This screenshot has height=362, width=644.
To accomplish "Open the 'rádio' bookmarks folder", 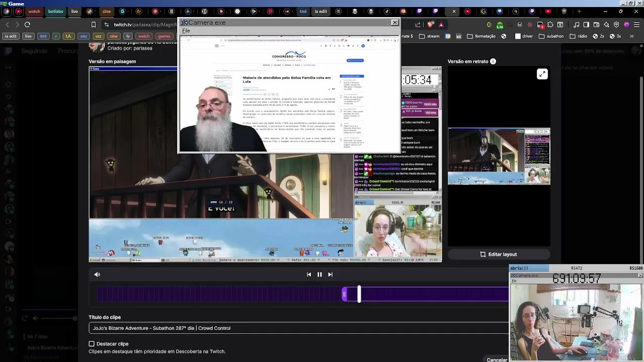I will [578, 36].
